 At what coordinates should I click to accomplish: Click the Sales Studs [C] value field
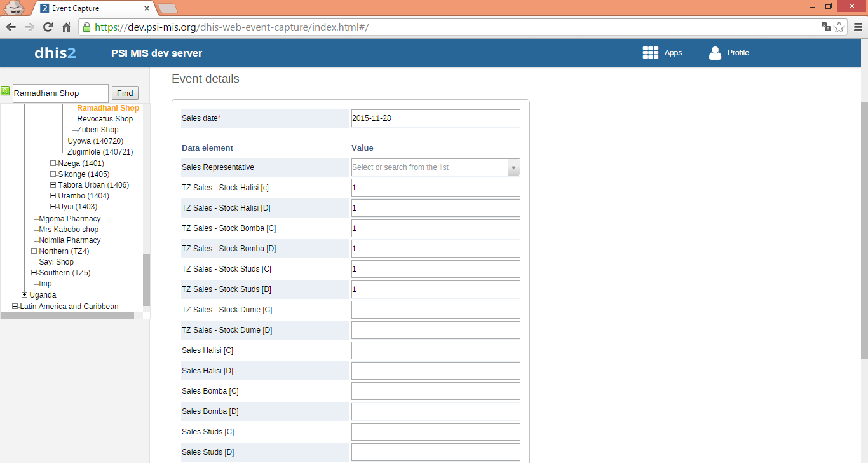(436, 432)
